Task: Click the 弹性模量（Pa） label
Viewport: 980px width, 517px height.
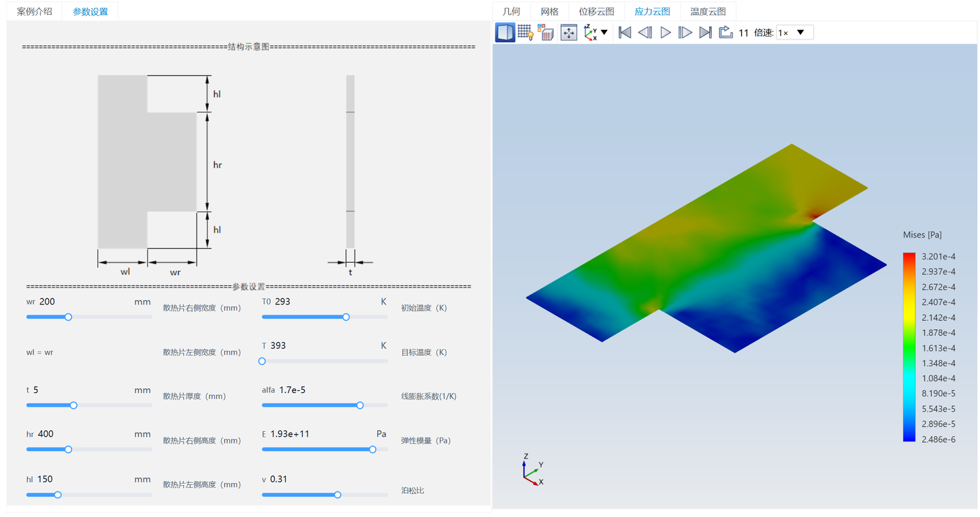Action: click(427, 441)
